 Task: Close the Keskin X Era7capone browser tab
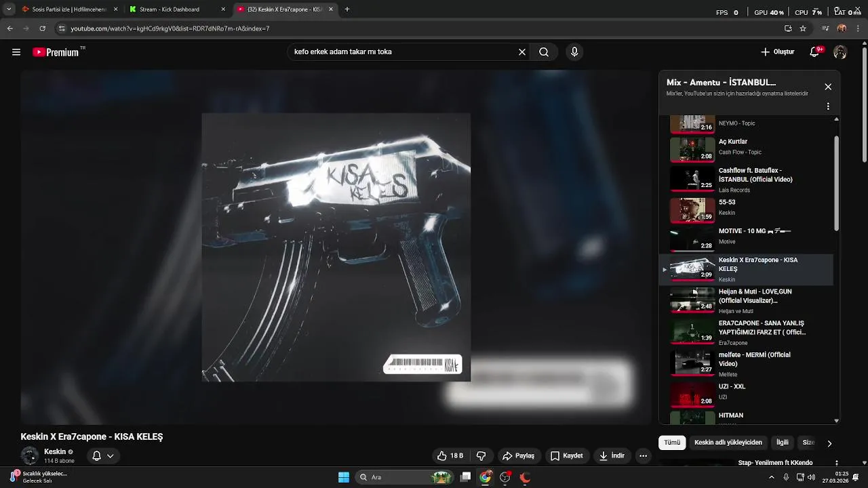330,9
